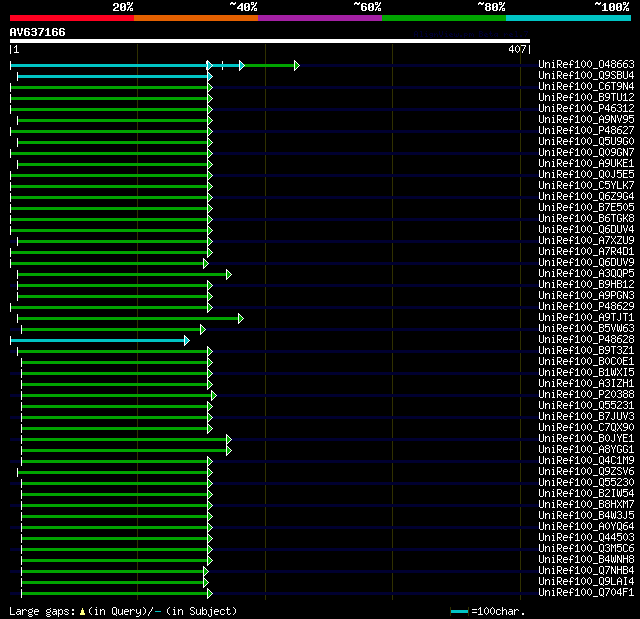The width and height of the screenshot is (640, 619).
Task: Click the green alignment bar for UniRef100_A9TJT1
Action: 131,318
